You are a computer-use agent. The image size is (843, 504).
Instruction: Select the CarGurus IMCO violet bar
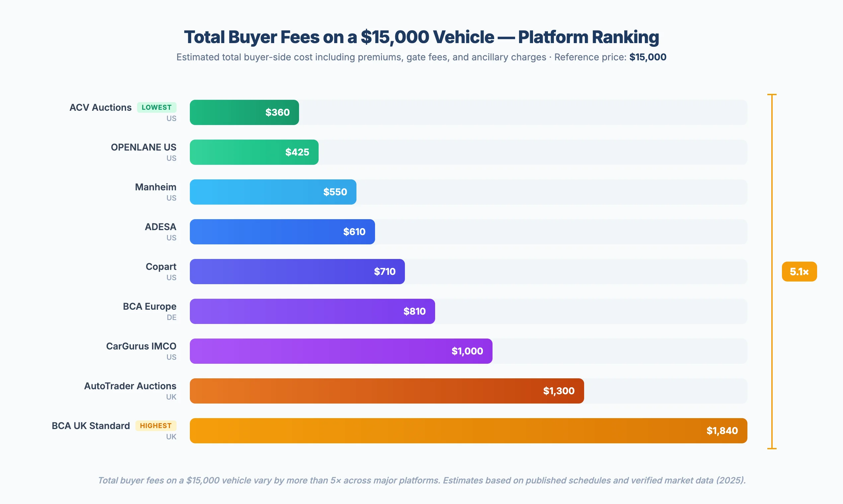tap(341, 351)
